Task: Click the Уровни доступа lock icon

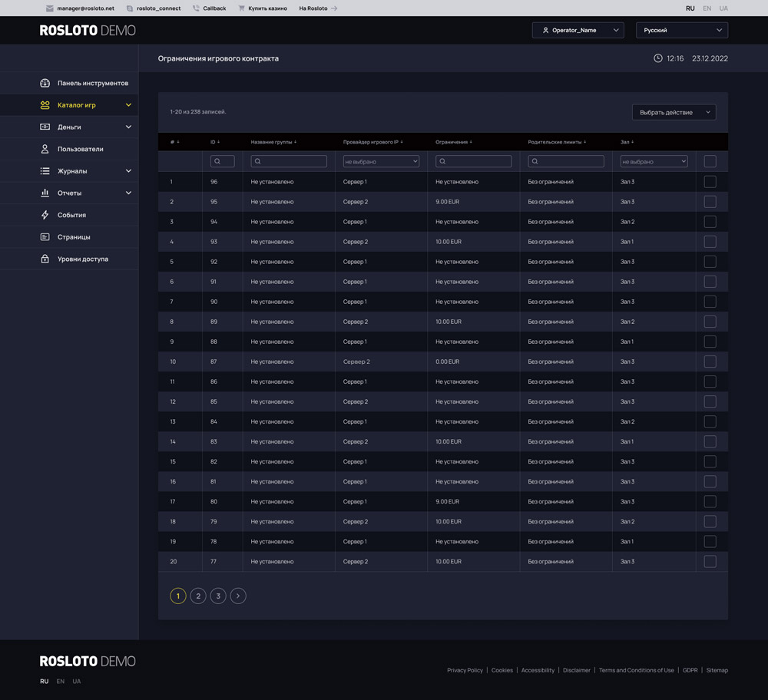Action: [45, 259]
